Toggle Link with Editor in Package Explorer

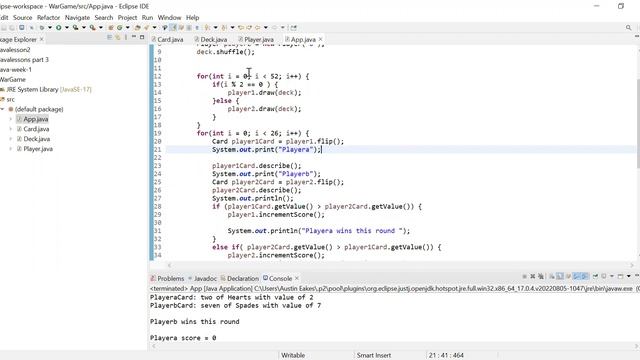pyautogui.click(x=118, y=37)
